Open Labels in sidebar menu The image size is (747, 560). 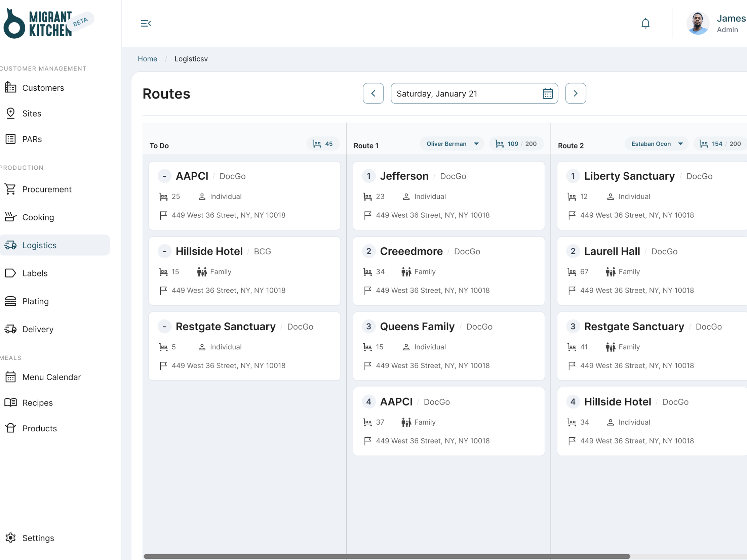click(x=35, y=273)
